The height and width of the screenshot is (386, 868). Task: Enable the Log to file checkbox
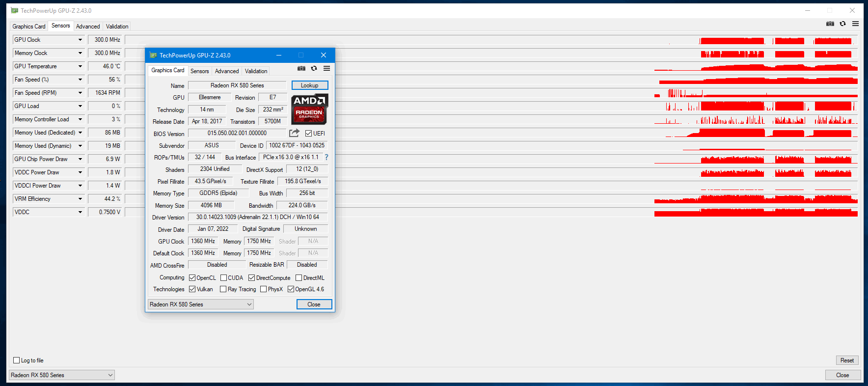[17, 360]
